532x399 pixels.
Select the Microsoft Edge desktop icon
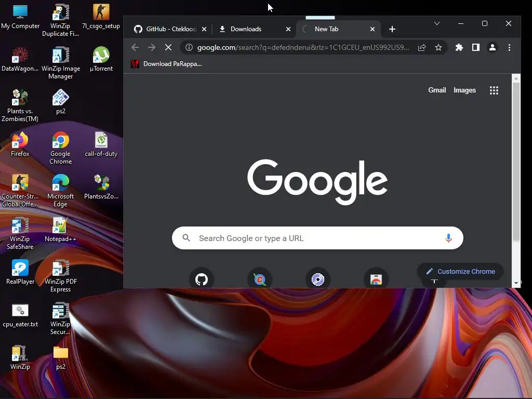point(60,191)
